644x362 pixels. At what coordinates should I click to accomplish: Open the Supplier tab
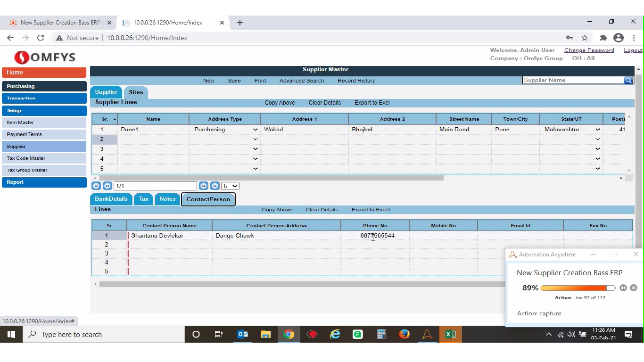pyautogui.click(x=106, y=92)
